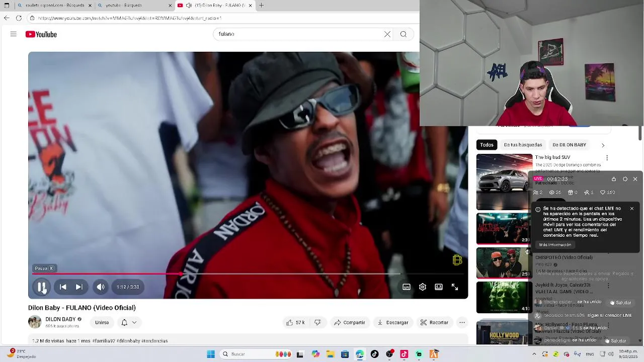Go back in the browser
This screenshot has width=644, height=362.
point(7,18)
